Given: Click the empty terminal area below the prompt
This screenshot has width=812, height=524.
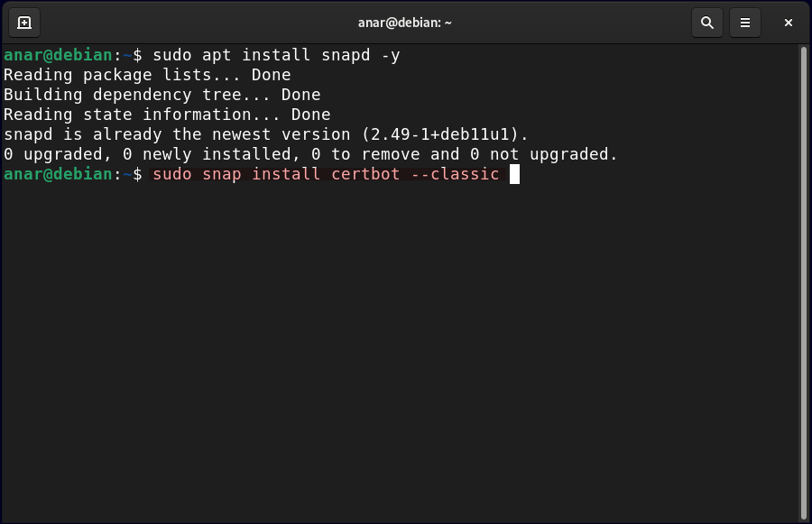Looking at the screenshot, I should (x=397, y=361).
